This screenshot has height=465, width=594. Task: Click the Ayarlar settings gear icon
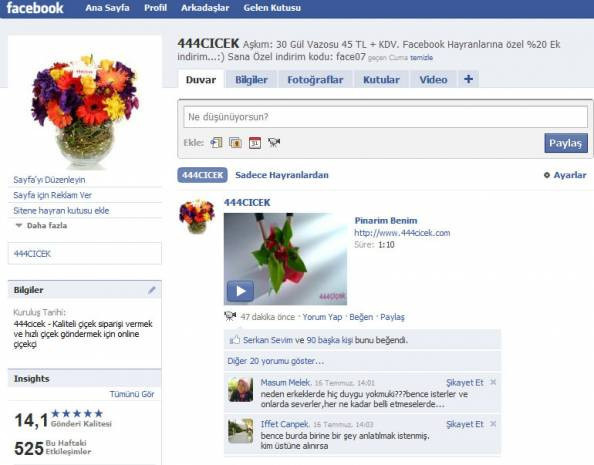[547, 175]
